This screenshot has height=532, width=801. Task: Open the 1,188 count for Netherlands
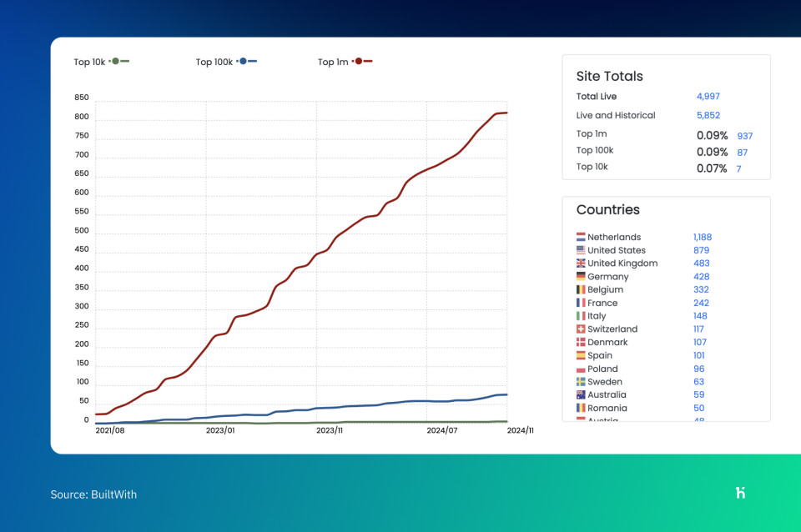[702, 237]
